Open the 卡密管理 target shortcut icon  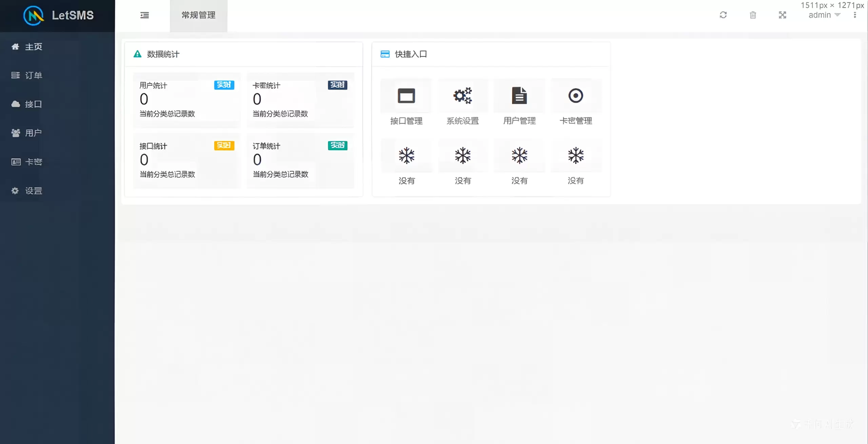pos(576,96)
